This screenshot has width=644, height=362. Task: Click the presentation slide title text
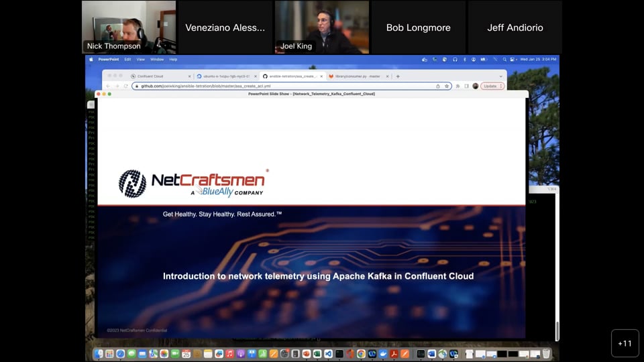tap(318, 276)
